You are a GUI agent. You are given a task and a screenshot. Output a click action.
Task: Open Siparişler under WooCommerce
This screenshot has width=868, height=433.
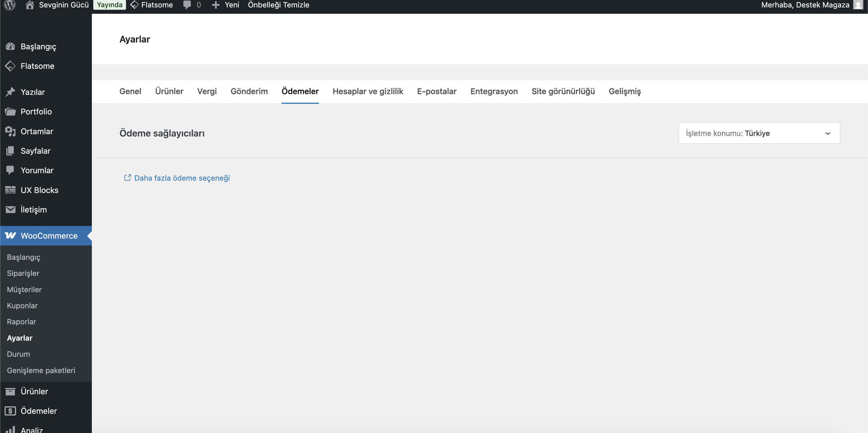coord(23,273)
